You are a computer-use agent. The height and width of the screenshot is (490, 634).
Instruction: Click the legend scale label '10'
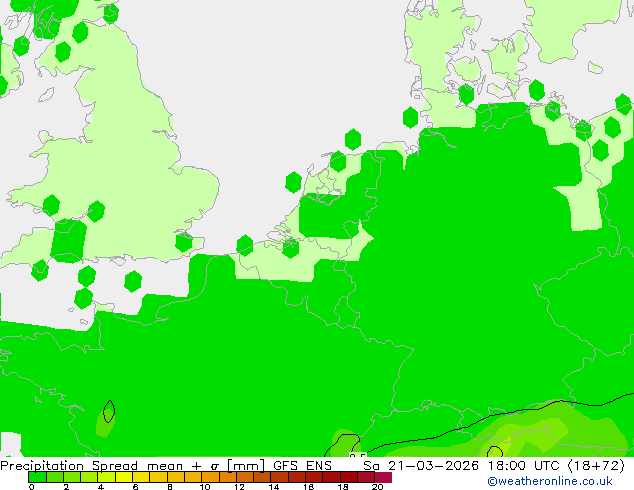pos(205,487)
